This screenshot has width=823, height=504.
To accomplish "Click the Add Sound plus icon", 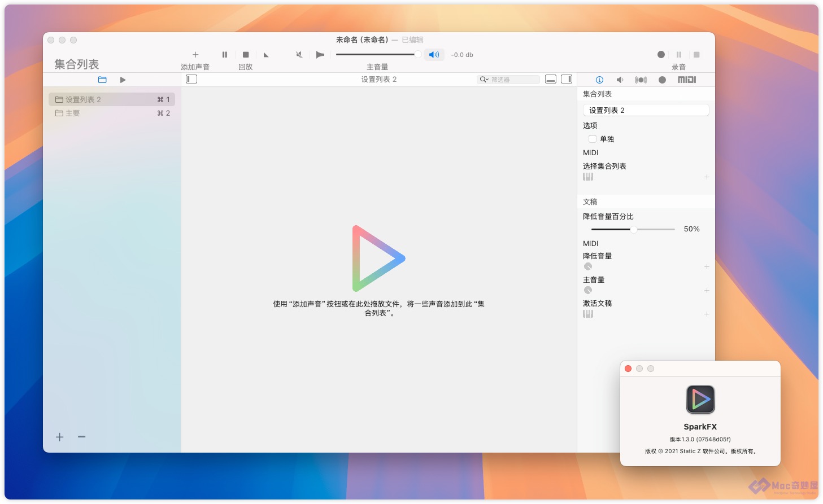I will coord(195,55).
